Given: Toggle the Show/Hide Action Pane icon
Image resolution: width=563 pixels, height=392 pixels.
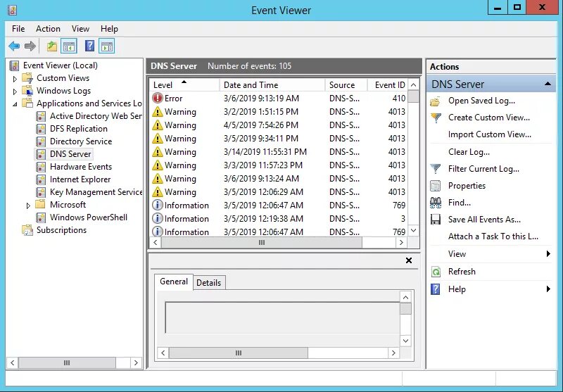Looking at the screenshot, I should click(107, 46).
